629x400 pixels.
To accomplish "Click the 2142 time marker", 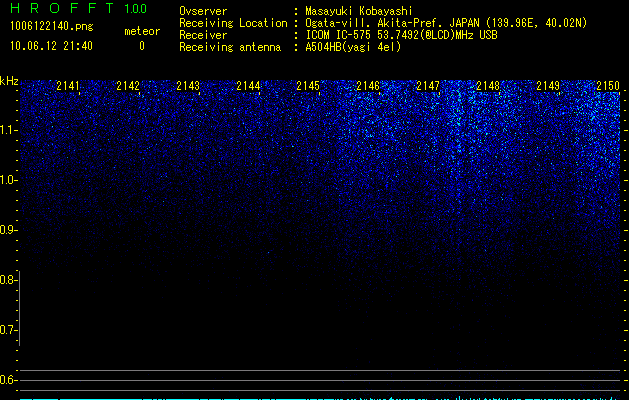I will (128, 85).
